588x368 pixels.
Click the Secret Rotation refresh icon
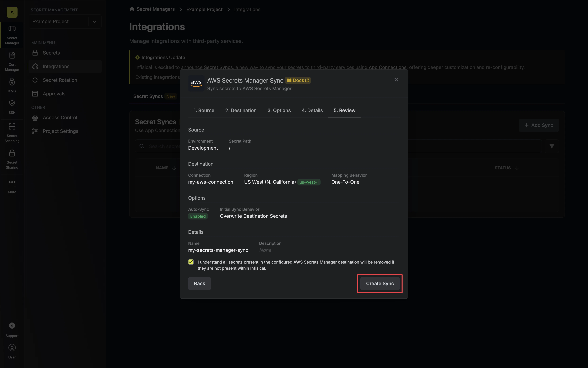coord(35,80)
